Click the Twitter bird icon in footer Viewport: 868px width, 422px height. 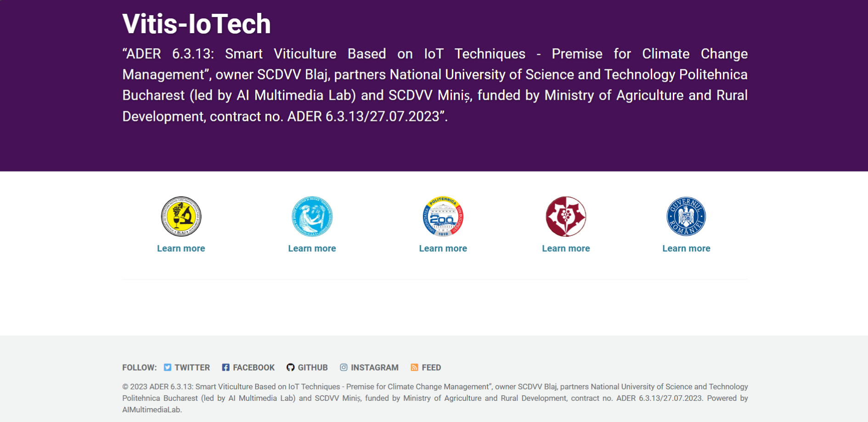[x=168, y=367]
